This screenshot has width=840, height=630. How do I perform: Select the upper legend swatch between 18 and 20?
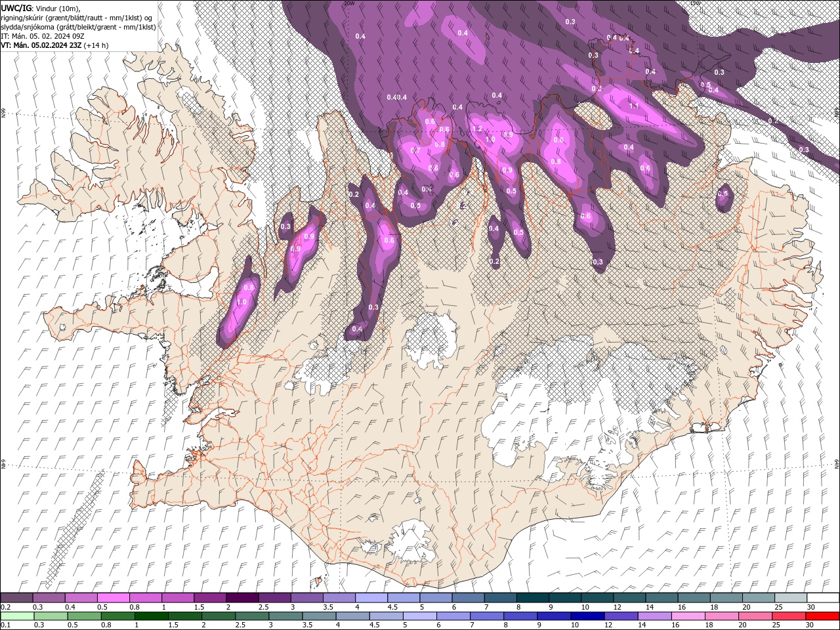[725, 598]
